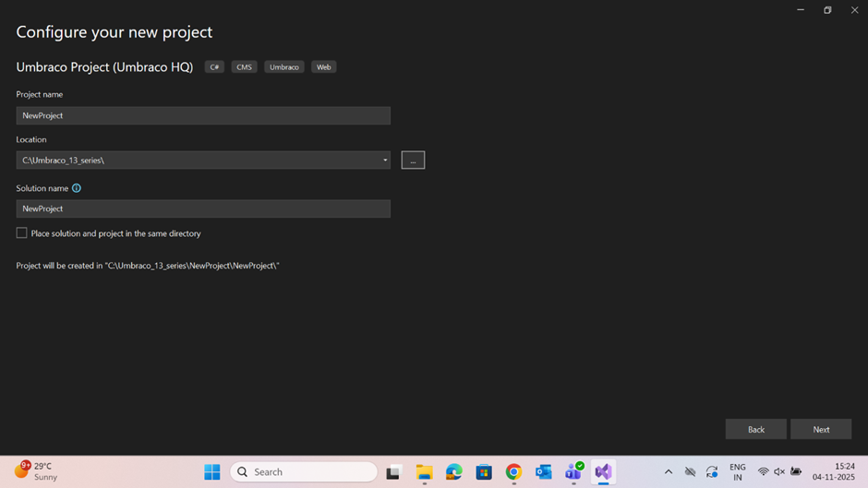Check Place solution and project in same directory
This screenshot has height=488, width=868.
click(22, 233)
